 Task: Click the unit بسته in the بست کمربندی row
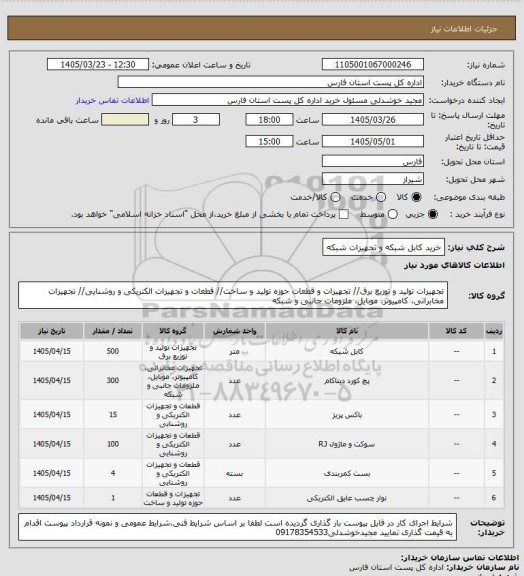(234, 474)
